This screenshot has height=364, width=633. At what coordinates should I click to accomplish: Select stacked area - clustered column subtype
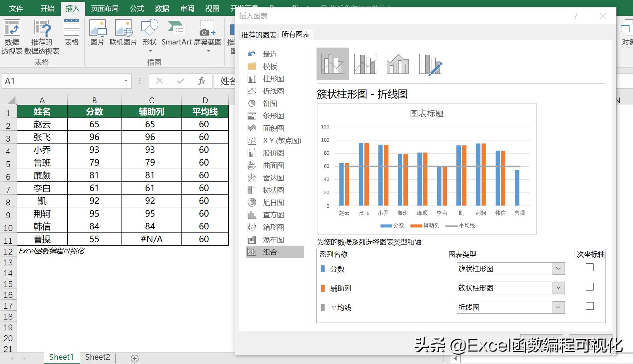tap(397, 64)
